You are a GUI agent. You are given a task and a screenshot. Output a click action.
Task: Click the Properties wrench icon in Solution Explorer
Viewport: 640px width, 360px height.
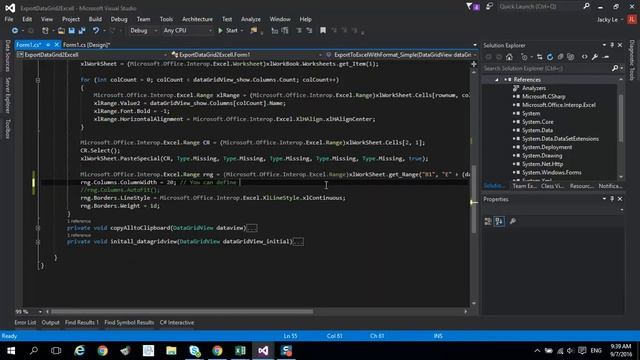595,57
